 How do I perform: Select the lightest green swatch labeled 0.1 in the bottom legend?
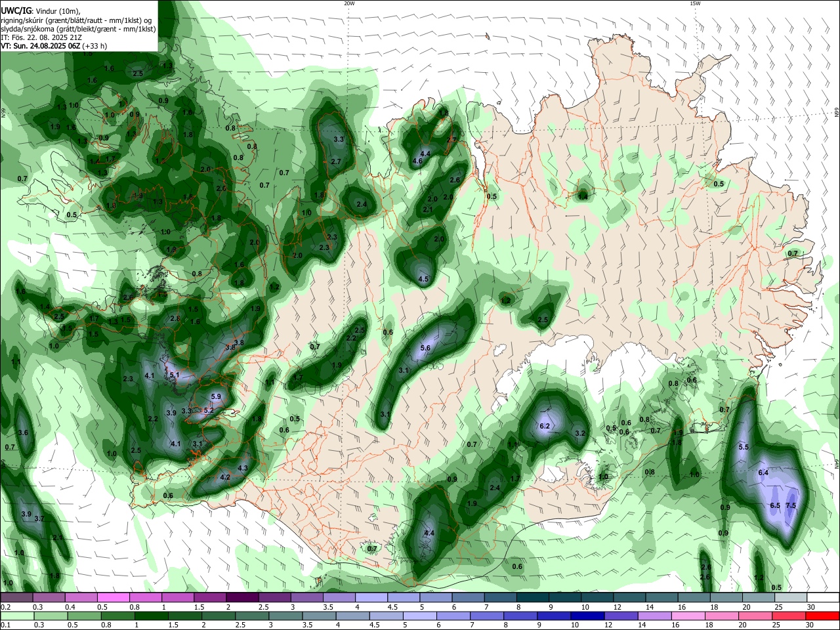tap(18, 616)
